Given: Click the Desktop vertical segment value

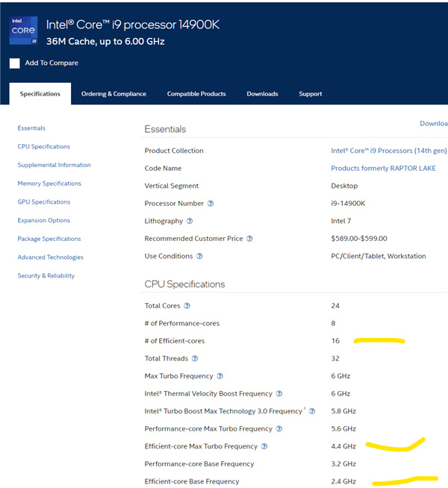Looking at the screenshot, I should click(x=344, y=186).
